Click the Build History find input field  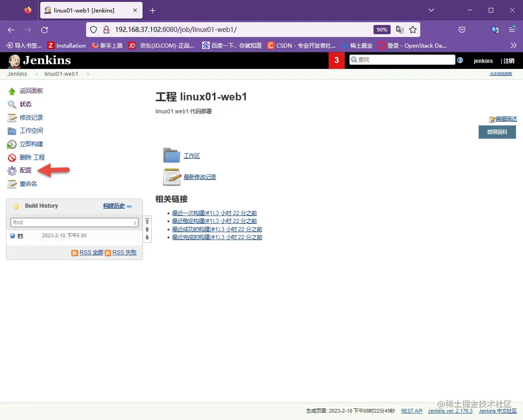pyautogui.click(x=75, y=222)
